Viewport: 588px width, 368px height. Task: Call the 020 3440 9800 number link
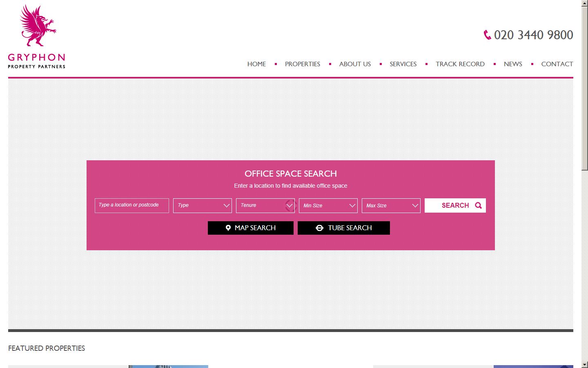coord(533,35)
